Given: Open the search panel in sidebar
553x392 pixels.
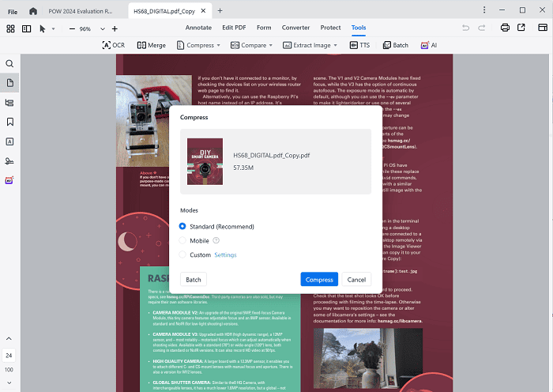Looking at the screenshot, I should (x=9, y=63).
